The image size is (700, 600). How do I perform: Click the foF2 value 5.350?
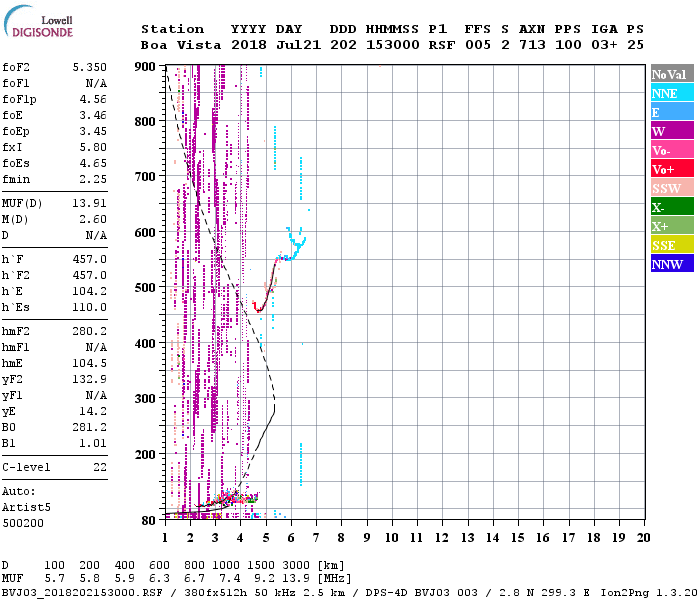tap(89, 67)
